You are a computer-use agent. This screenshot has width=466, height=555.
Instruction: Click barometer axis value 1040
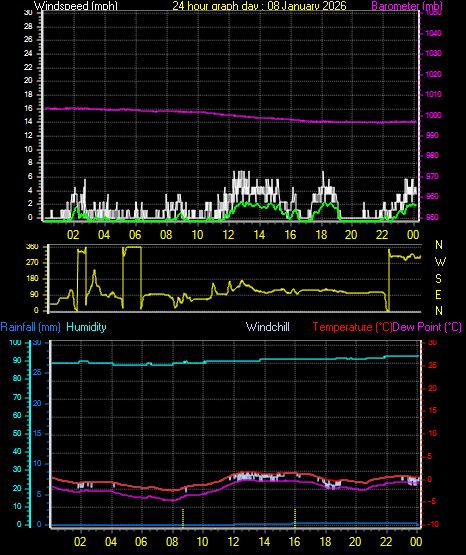(433, 33)
